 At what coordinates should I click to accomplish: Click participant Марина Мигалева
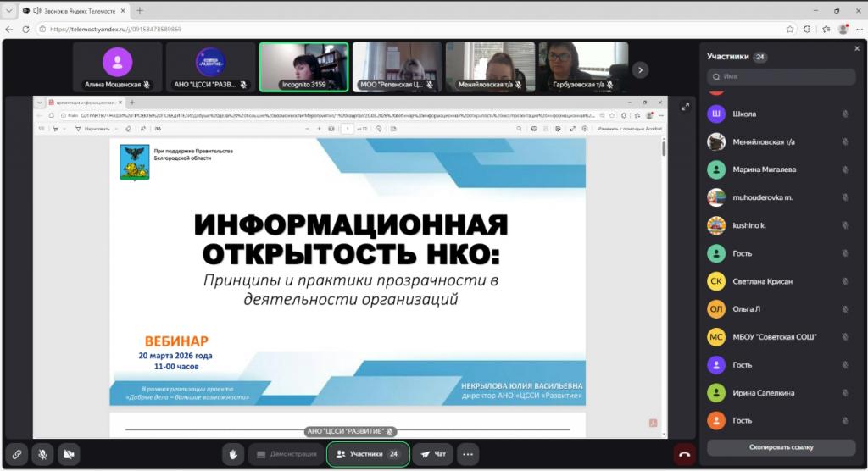[x=780, y=169]
